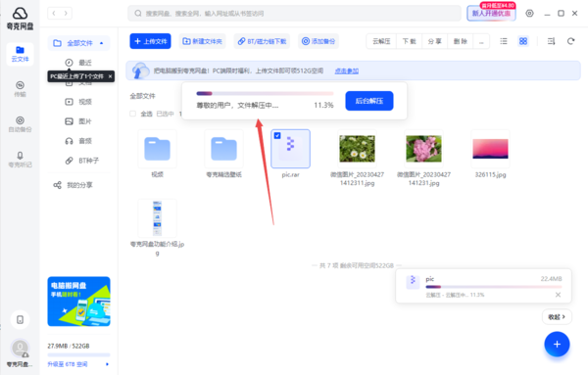Screen dimensions: 588x375
Task: Open the more options ellipsis in toolbar
Action: (x=481, y=41)
